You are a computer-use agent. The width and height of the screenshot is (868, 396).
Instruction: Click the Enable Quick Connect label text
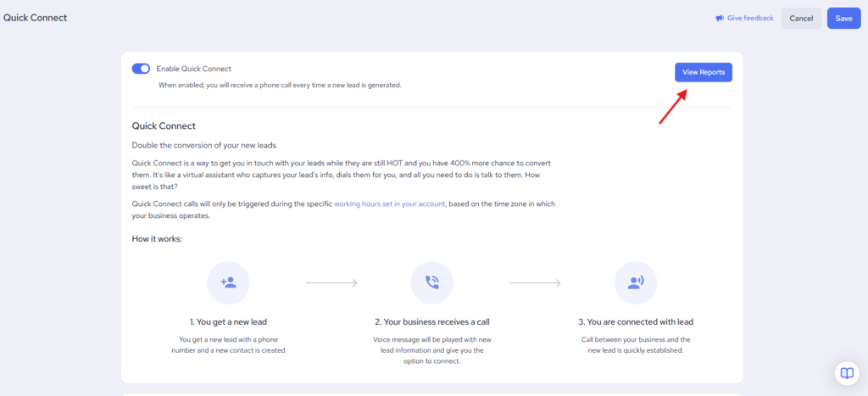pos(193,69)
